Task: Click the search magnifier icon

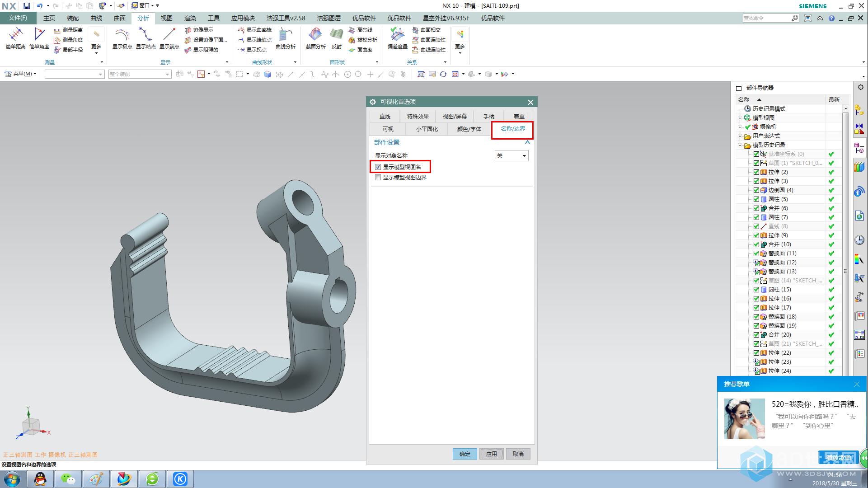Action: pos(795,18)
